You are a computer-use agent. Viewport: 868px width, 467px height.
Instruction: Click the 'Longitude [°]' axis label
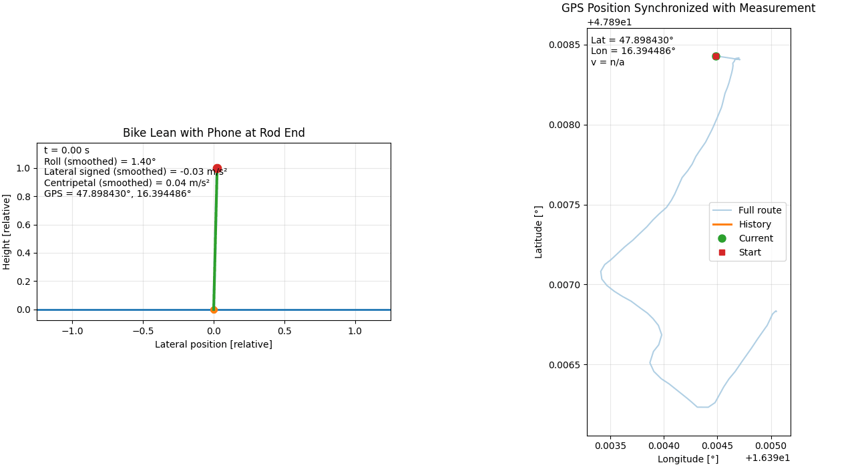tap(688, 459)
